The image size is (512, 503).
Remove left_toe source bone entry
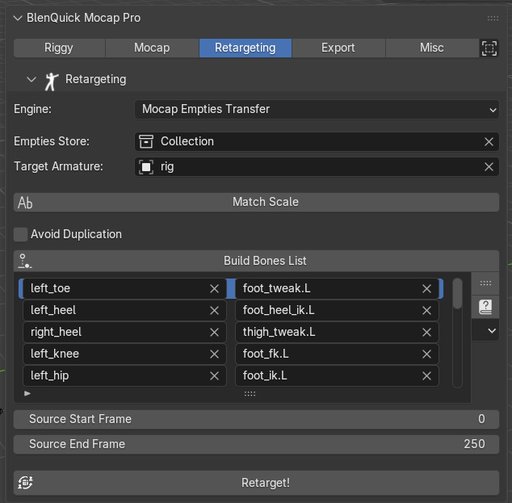[214, 289]
